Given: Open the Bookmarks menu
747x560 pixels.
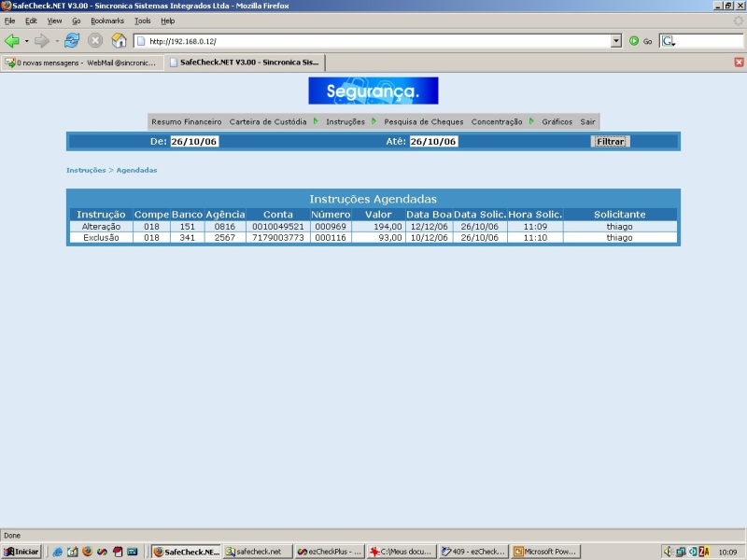Looking at the screenshot, I should click(x=107, y=21).
